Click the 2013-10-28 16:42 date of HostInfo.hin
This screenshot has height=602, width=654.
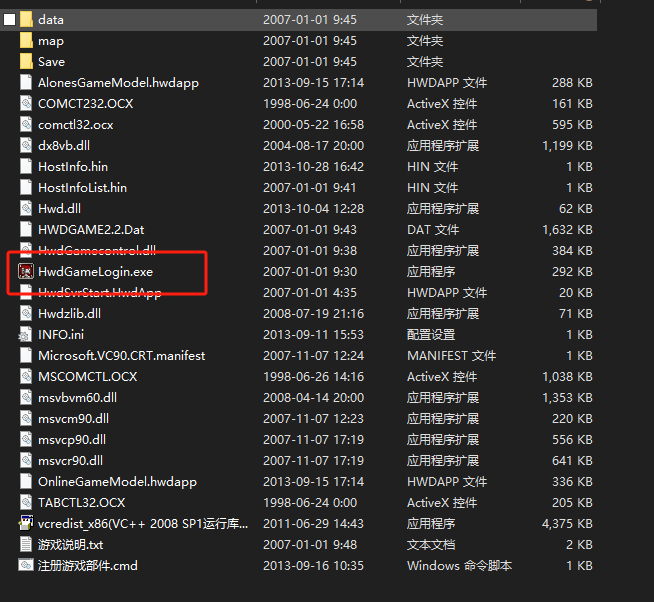point(313,166)
